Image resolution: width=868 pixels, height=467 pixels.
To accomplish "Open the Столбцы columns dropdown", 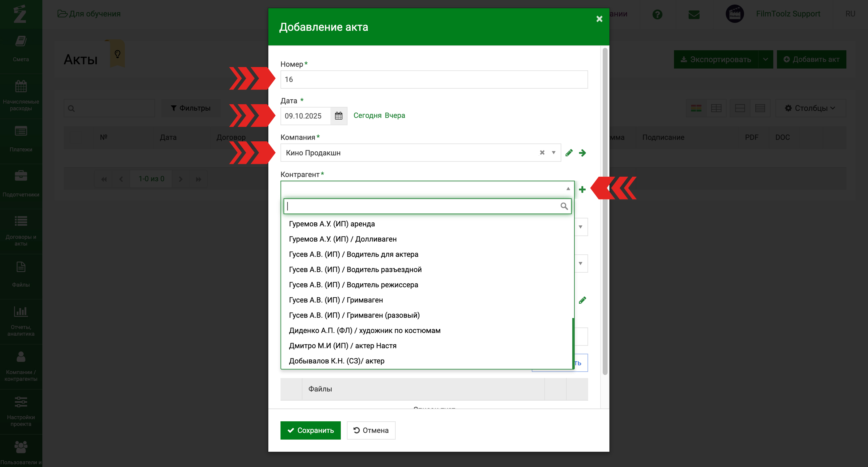I will [x=810, y=108].
